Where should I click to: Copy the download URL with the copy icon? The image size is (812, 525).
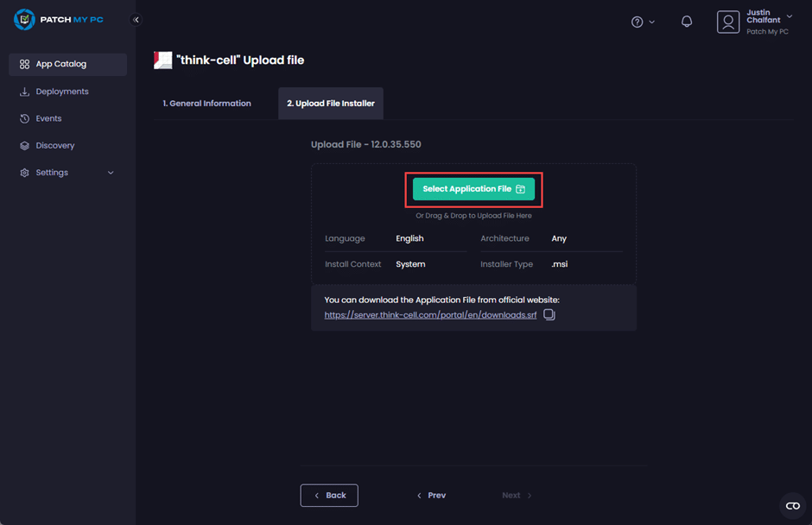549,315
